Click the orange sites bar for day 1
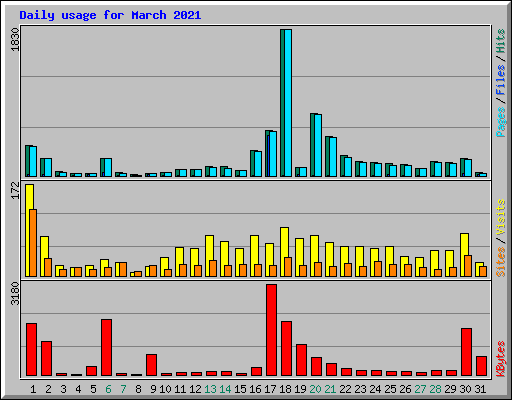512x400 pixels. [x=33, y=243]
